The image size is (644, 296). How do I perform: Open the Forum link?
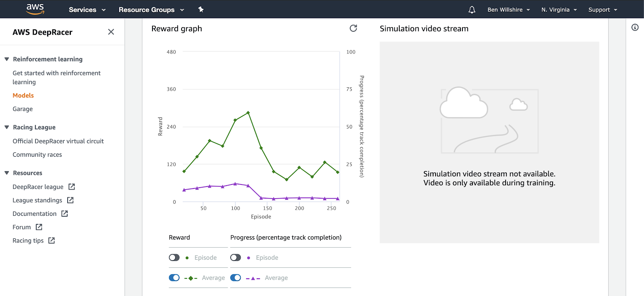pos(21,227)
